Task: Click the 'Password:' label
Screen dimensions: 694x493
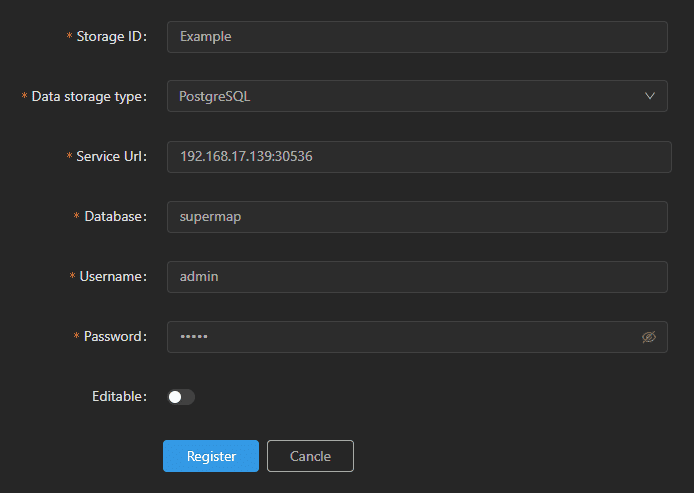Action: pos(116,337)
